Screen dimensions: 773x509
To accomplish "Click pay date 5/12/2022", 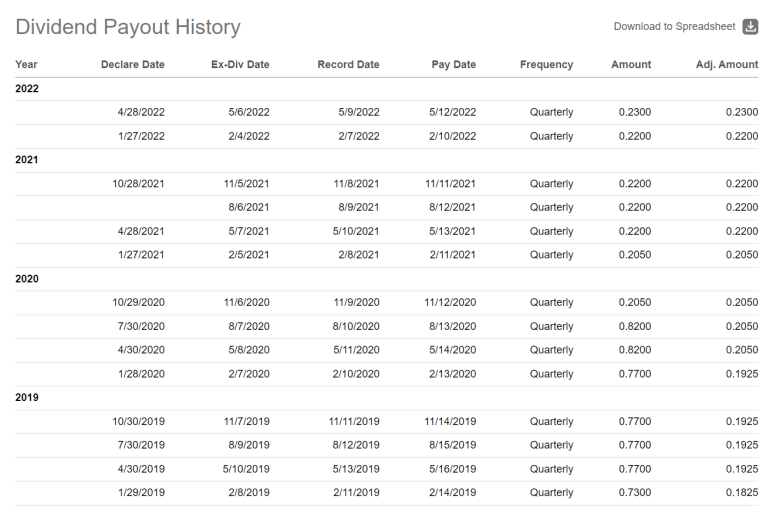I will (453, 112).
